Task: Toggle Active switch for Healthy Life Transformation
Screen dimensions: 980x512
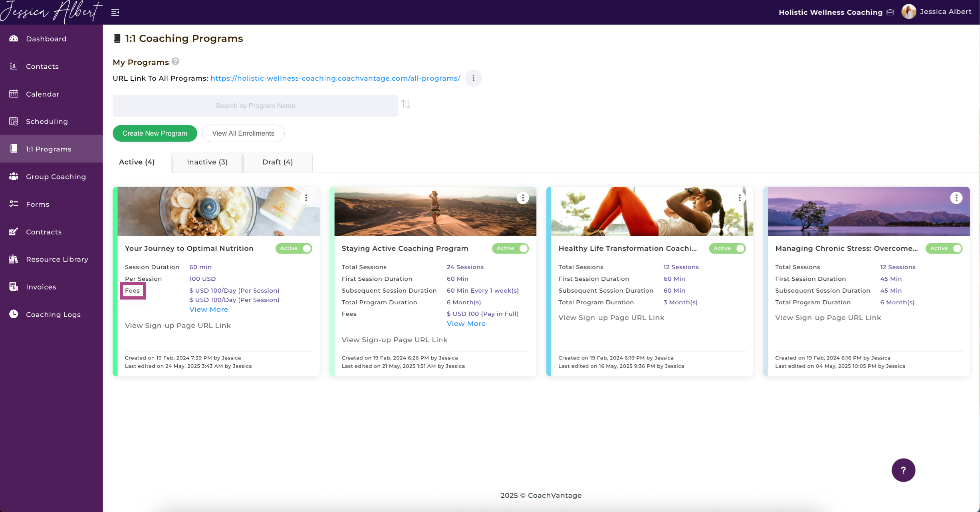Action: (727, 248)
